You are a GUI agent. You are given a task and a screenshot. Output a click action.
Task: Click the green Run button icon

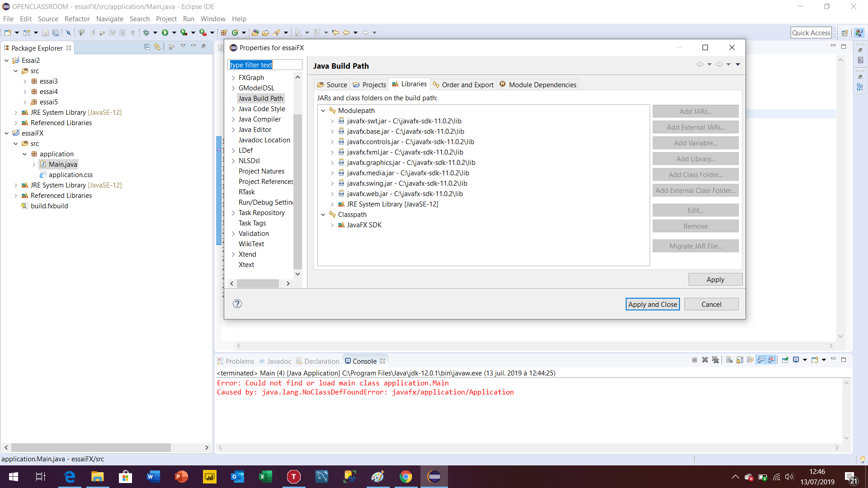[165, 33]
